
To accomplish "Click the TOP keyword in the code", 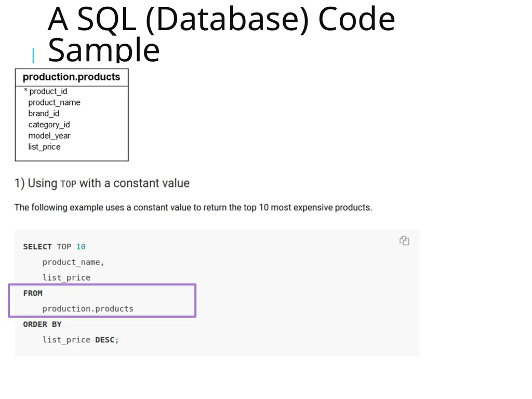I will 64,247.
